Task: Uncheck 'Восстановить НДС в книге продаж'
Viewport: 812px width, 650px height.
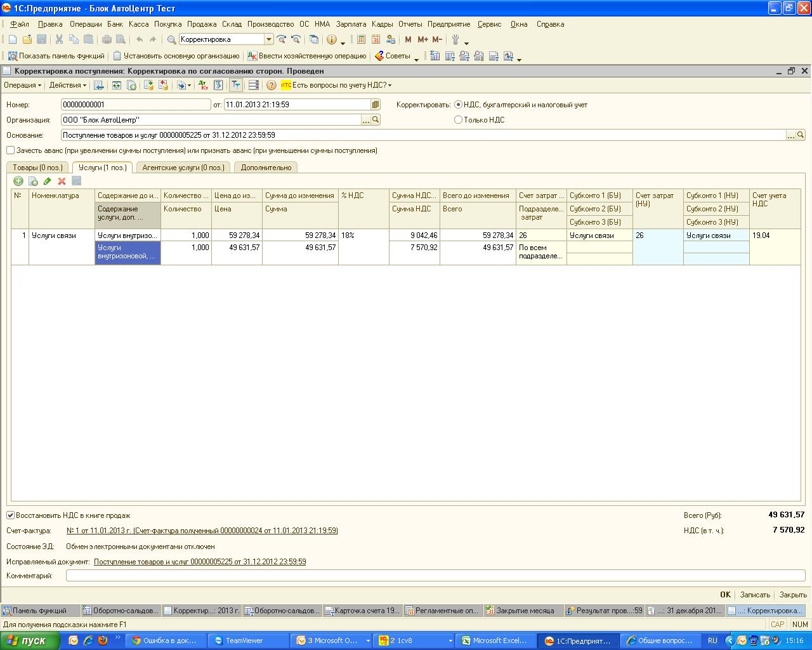Action: tap(11, 515)
